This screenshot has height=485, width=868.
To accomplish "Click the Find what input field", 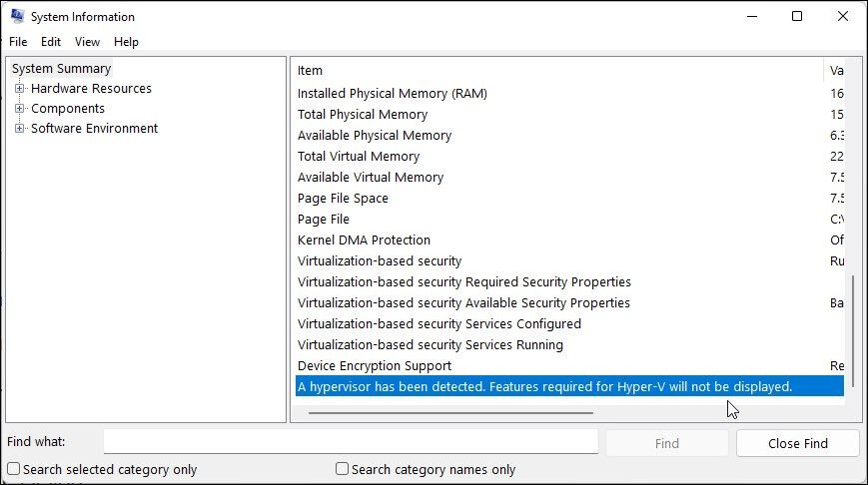I will (x=350, y=442).
